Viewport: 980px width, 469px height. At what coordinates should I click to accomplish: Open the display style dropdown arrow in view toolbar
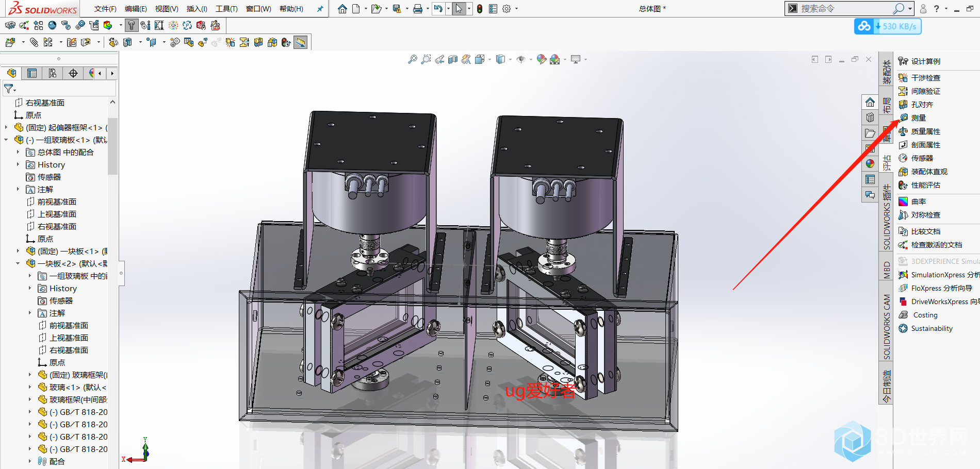[510, 60]
